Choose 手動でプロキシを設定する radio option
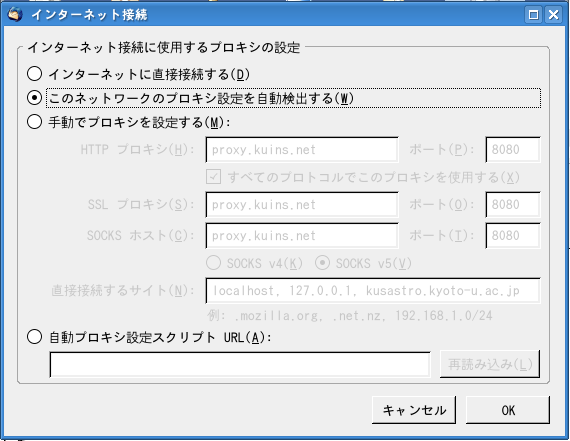570x441 pixels. coord(35,122)
